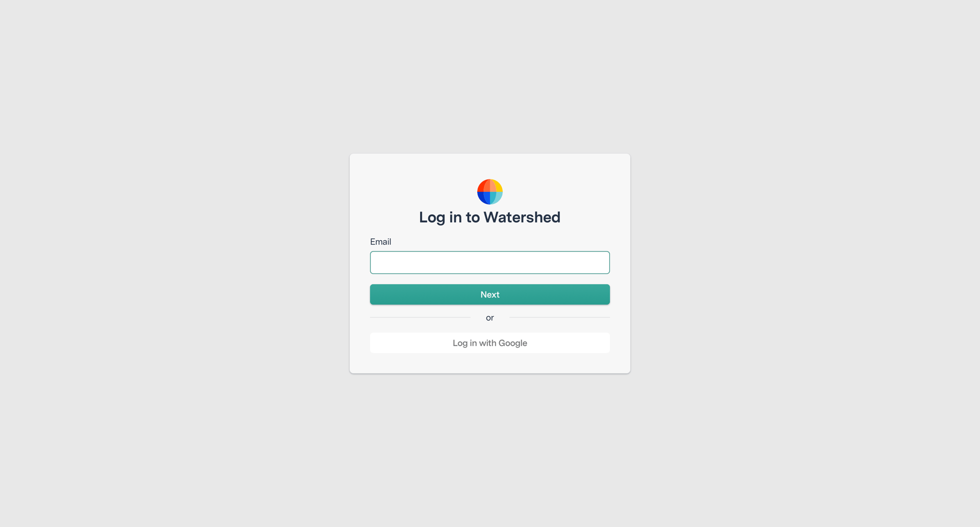Click the Email field label
Image resolution: width=980 pixels, height=527 pixels.
pos(381,242)
